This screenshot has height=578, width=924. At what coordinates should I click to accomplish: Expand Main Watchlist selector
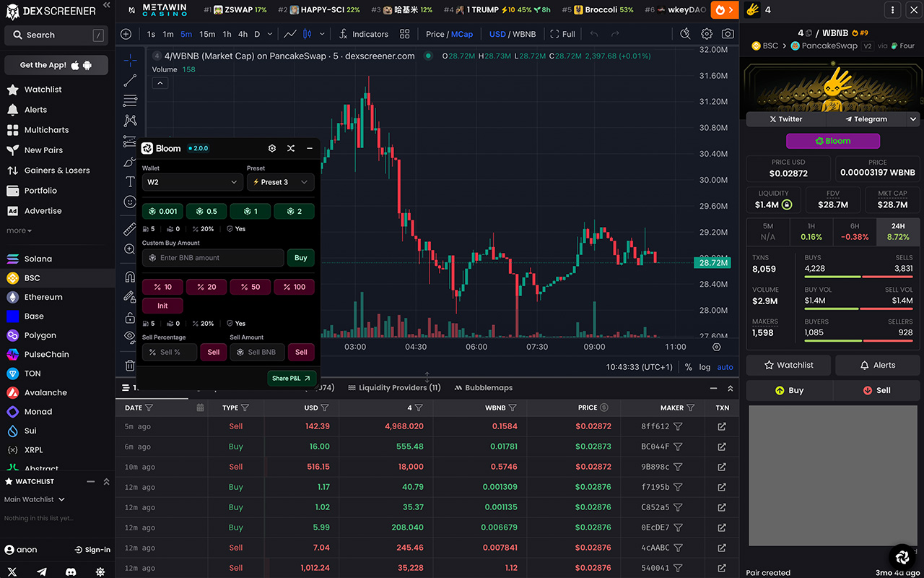[x=35, y=499]
